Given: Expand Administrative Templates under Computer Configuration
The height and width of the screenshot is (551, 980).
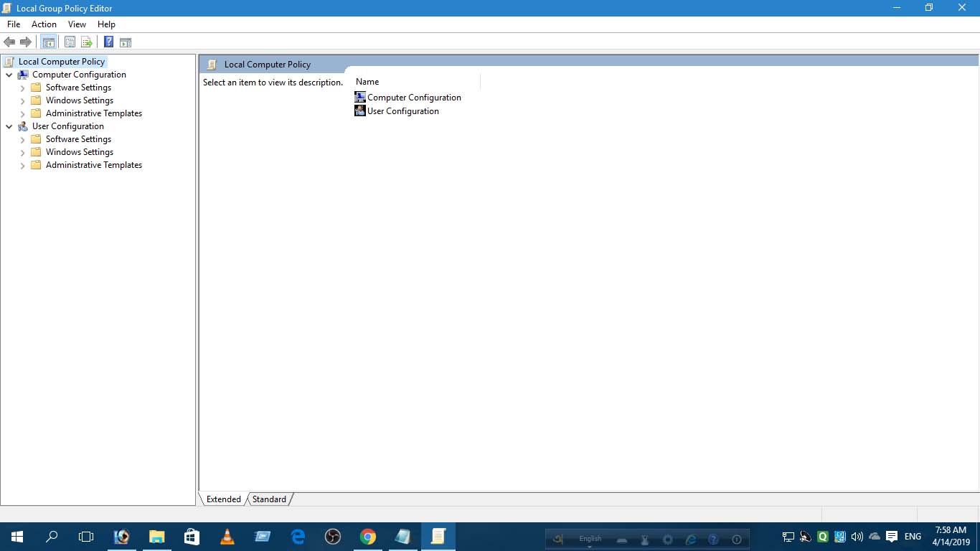Looking at the screenshot, I should point(22,113).
